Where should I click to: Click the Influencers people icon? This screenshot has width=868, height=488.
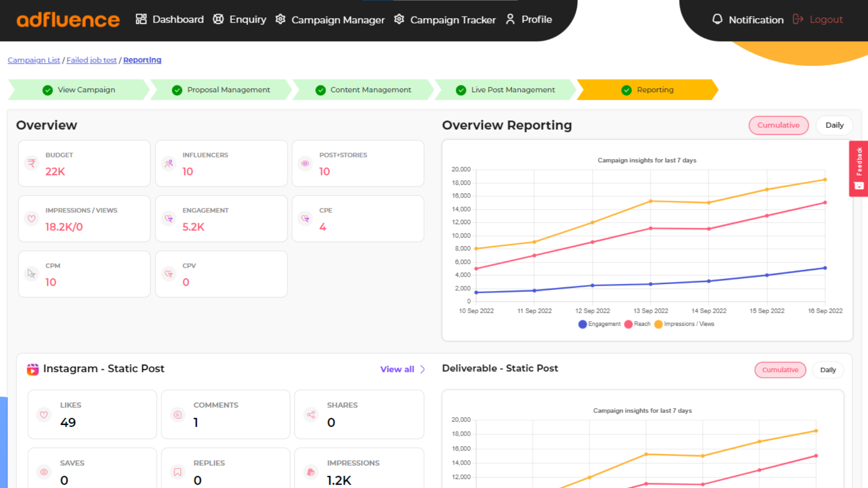pyautogui.click(x=169, y=163)
